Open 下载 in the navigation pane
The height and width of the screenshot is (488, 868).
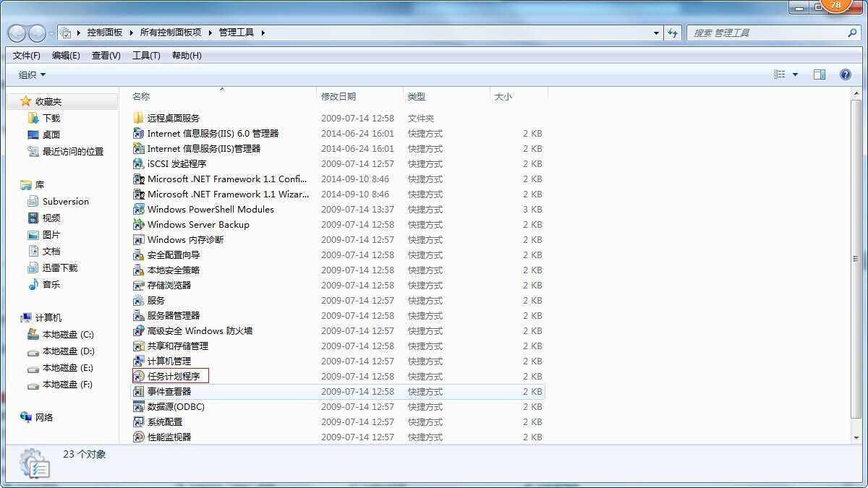coord(51,118)
